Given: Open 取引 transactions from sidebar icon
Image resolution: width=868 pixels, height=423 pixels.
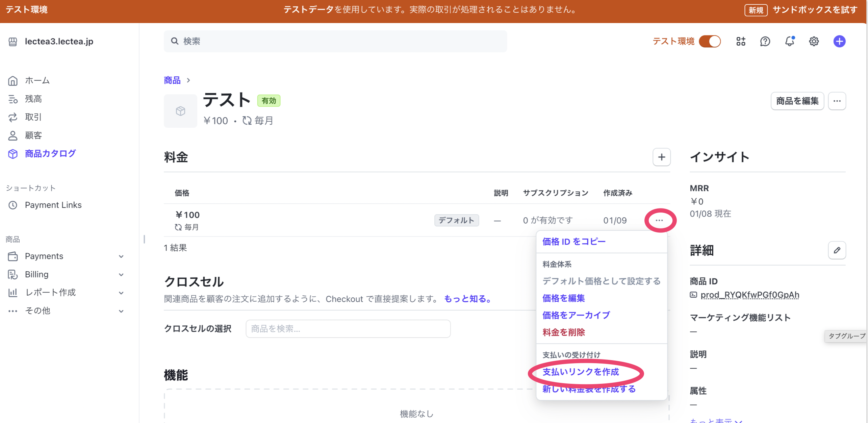Looking at the screenshot, I should point(12,117).
